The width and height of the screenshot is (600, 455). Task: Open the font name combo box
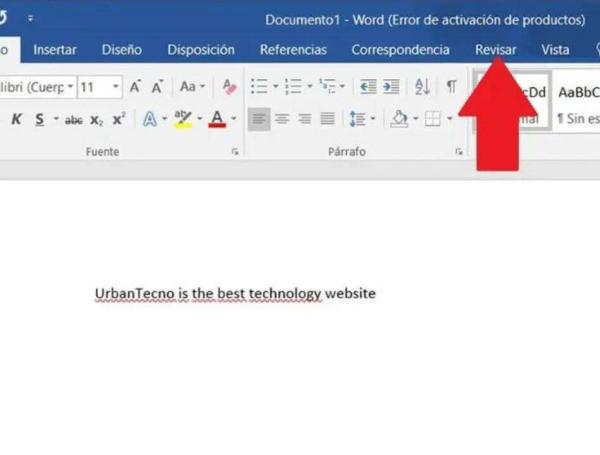coord(38,87)
